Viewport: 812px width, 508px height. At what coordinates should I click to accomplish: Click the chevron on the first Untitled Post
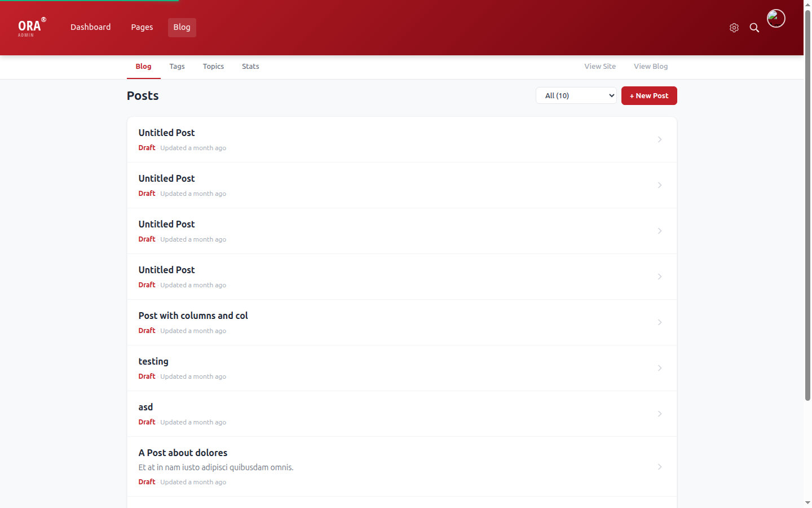pos(660,139)
